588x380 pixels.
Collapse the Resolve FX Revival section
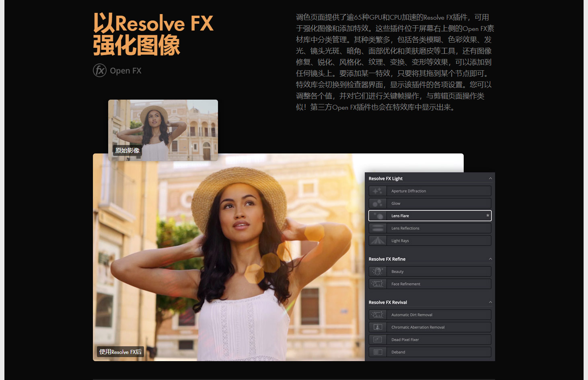(490, 302)
